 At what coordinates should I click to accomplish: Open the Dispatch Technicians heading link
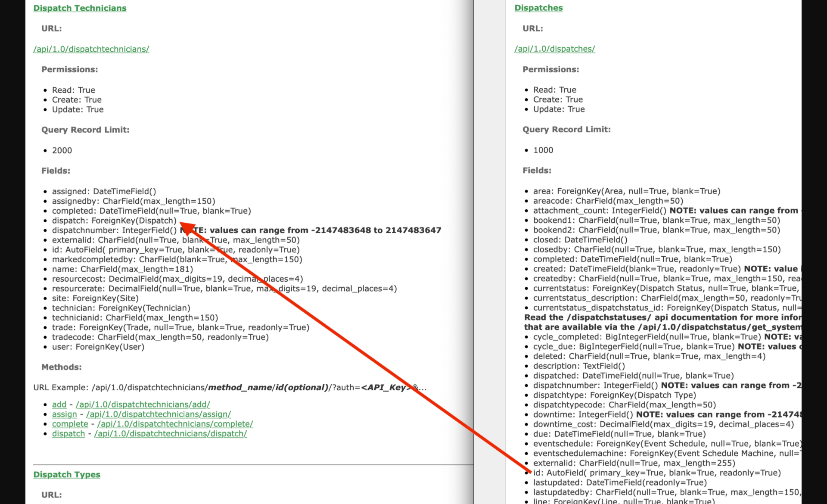(80, 8)
